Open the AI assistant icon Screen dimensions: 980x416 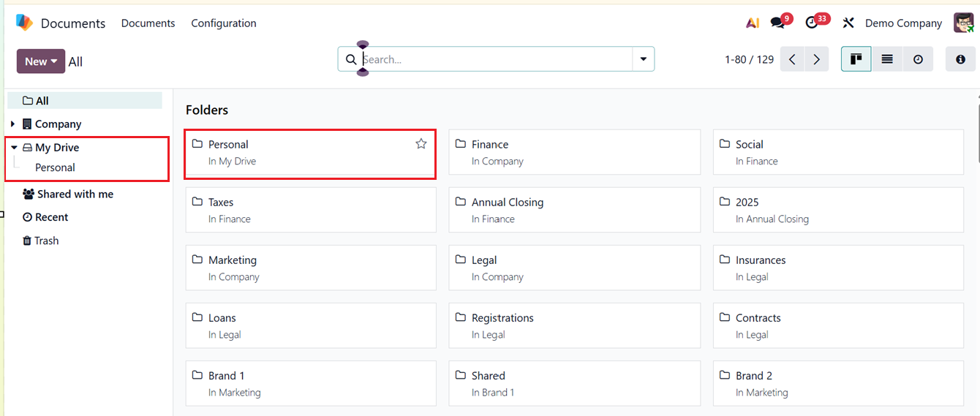click(752, 23)
